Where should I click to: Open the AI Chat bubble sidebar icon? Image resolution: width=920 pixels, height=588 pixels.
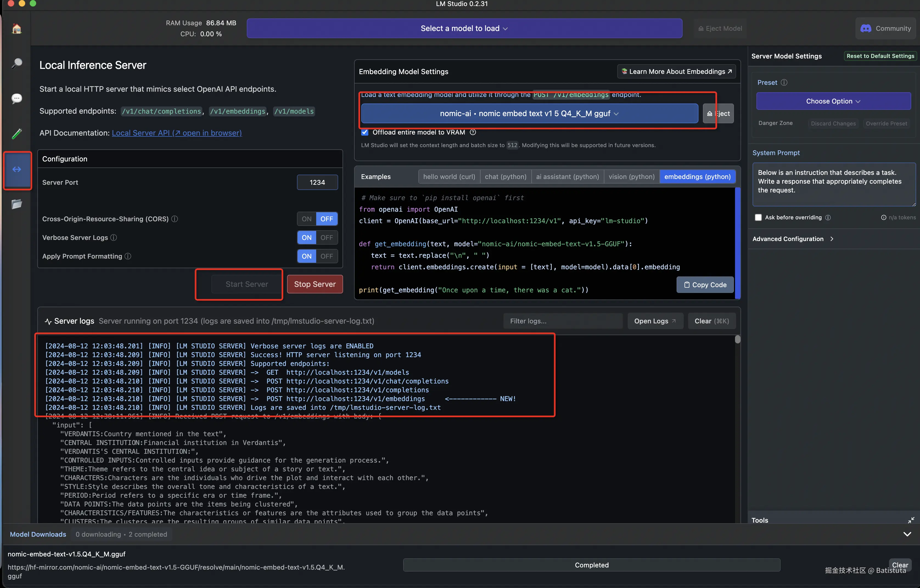click(x=16, y=99)
